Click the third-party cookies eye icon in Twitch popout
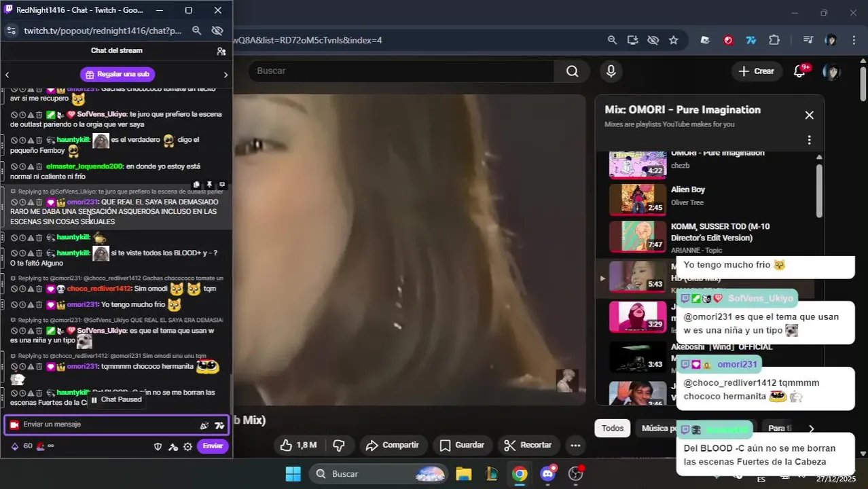This screenshot has width=868, height=489. click(x=217, y=31)
